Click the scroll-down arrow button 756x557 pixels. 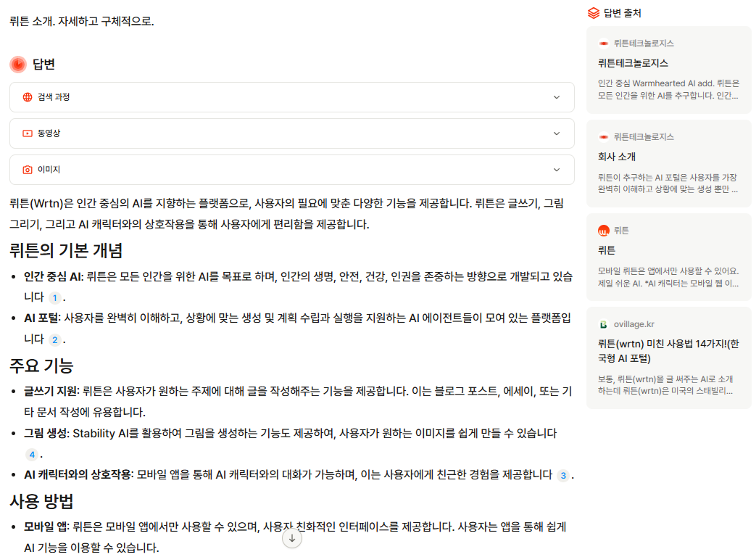pyautogui.click(x=292, y=538)
